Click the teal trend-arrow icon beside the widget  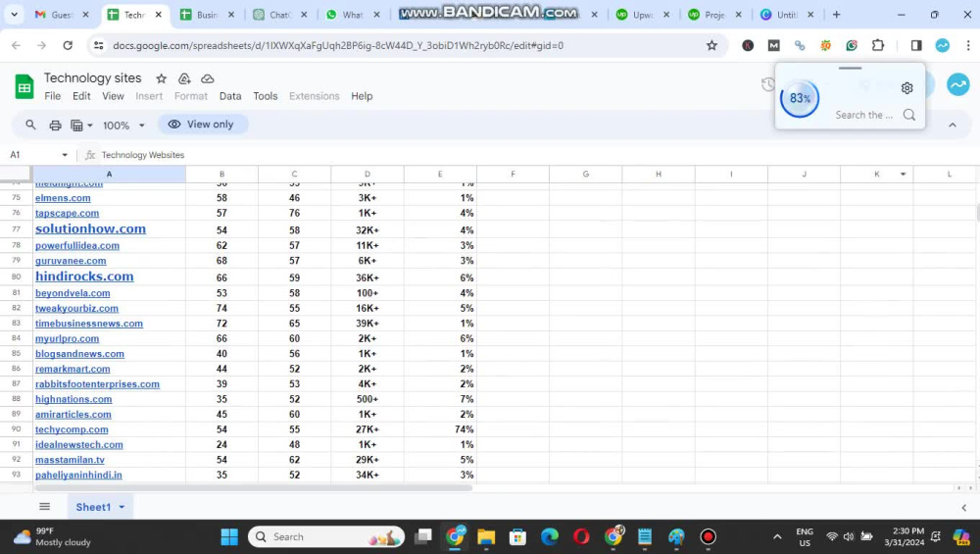[957, 84]
